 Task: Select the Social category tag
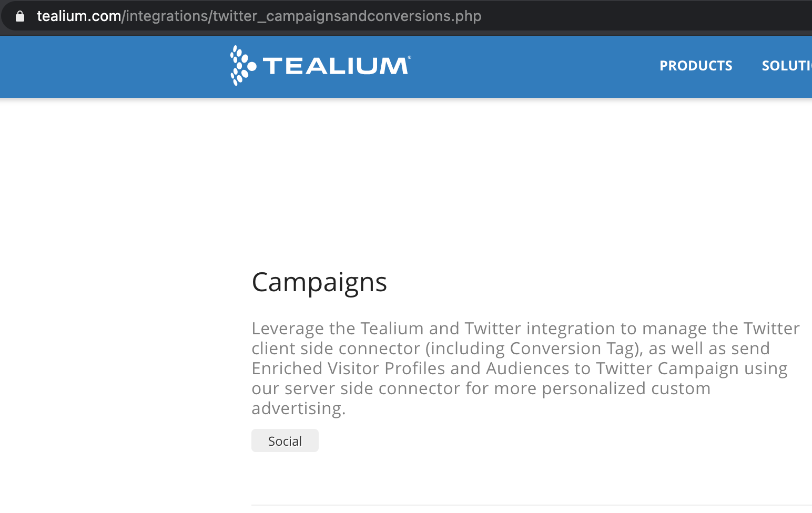285,440
